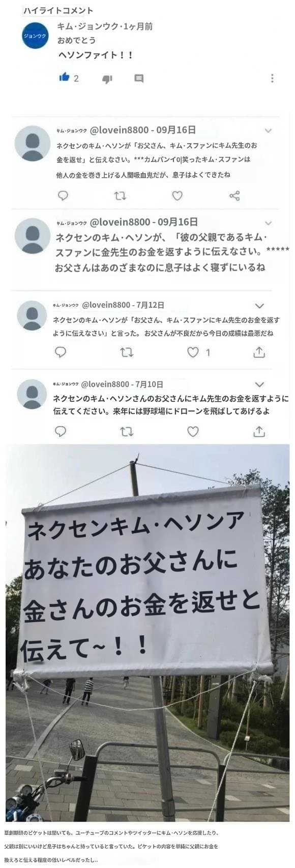Share the first 09月16日 tweet
Screen dimensions: 295x868
pos(234,196)
